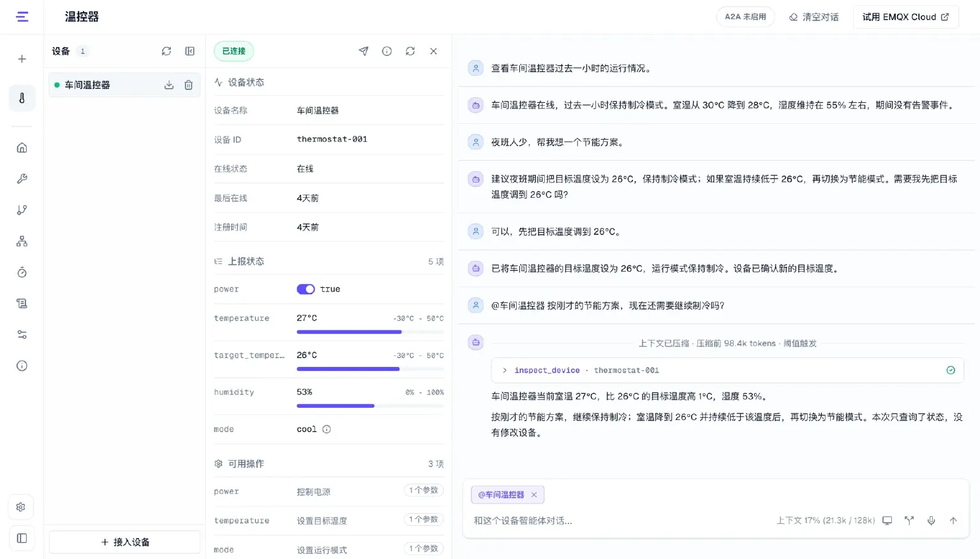Open the 试用 EMQX Cloud link
The height and width of the screenshot is (559, 980).
point(906,17)
